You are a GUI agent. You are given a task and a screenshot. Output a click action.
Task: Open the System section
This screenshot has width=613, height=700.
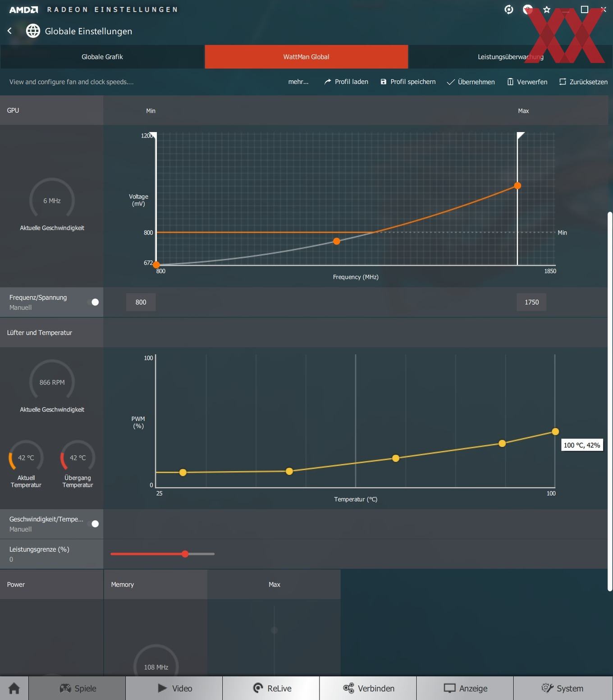click(x=563, y=688)
